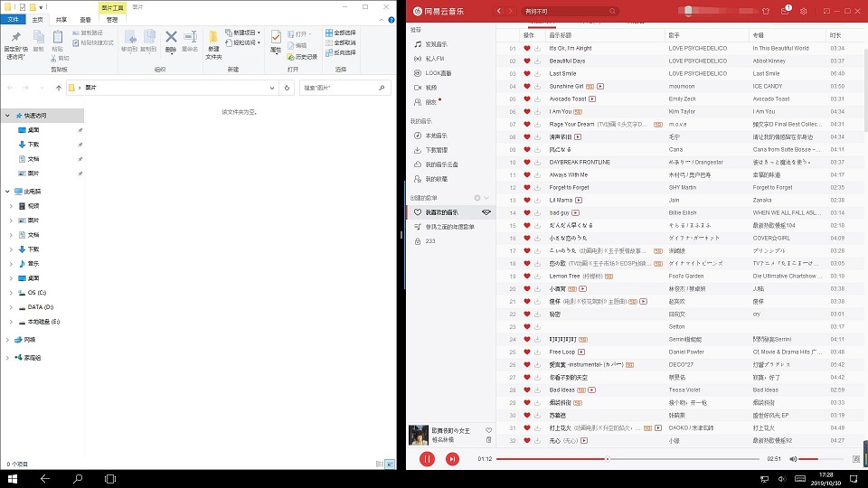Open the Windows Start menu

click(x=12, y=479)
